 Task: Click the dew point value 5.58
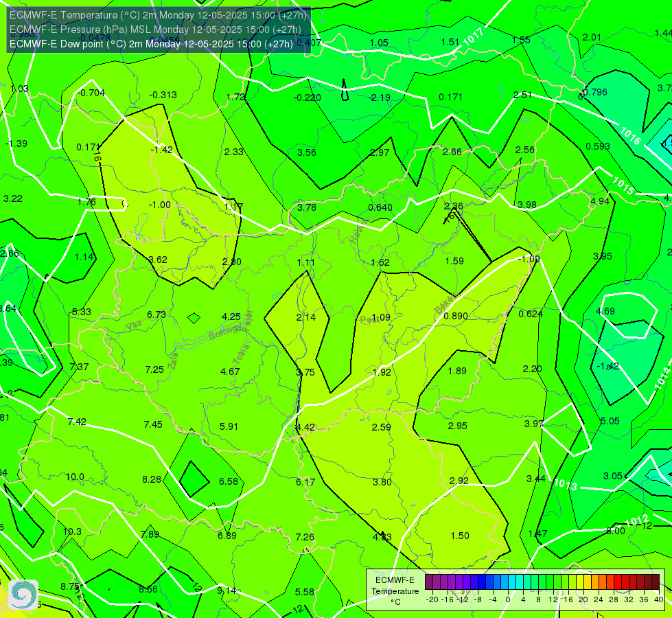(x=305, y=593)
